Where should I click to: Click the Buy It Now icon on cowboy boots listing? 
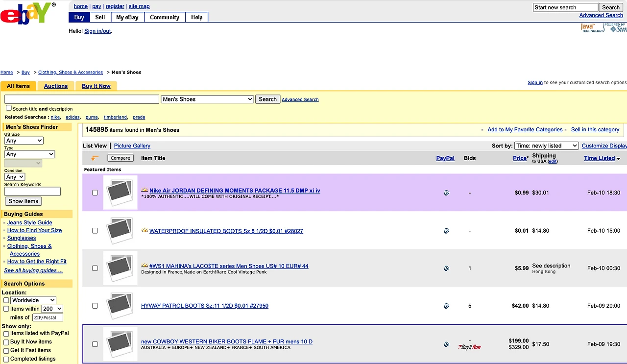tap(470, 347)
